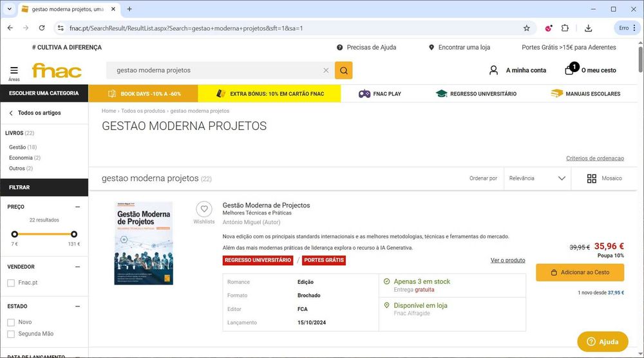Click the Manuais Escolares books icon
Viewport: 644px width, 358px height.
click(556, 93)
